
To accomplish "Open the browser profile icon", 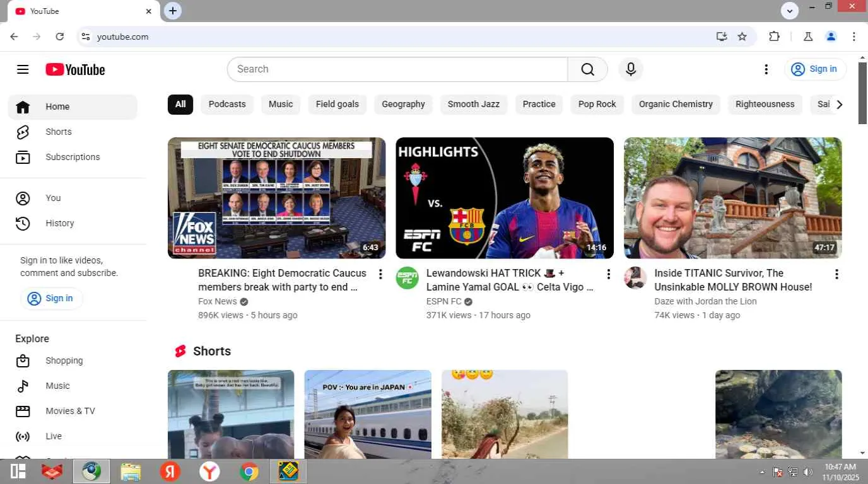I will 831,37.
